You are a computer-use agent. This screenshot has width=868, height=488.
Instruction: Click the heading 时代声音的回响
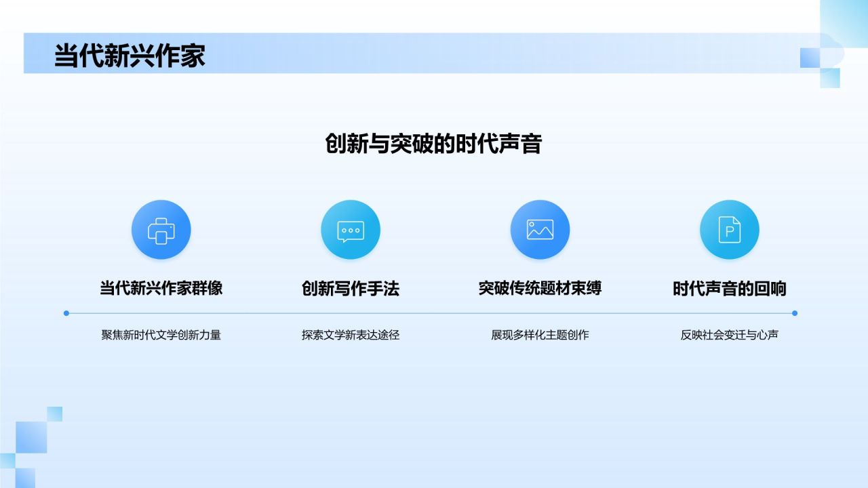(730, 289)
